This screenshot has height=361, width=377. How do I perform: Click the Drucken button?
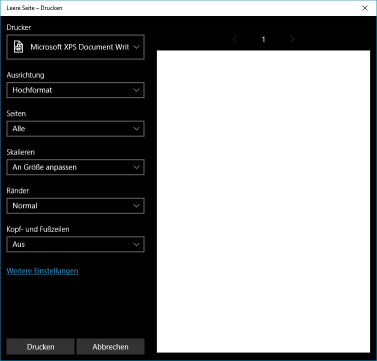pyautogui.click(x=40, y=347)
